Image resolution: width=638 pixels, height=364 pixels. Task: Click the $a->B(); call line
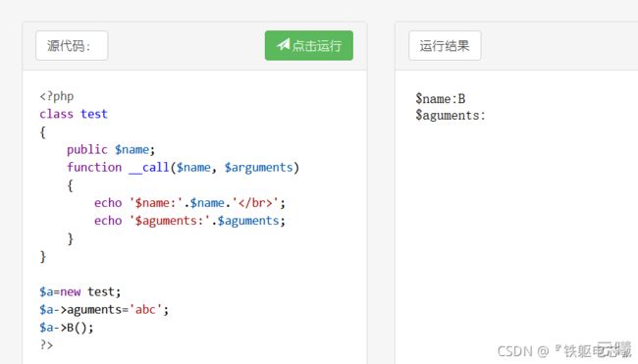(67, 328)
